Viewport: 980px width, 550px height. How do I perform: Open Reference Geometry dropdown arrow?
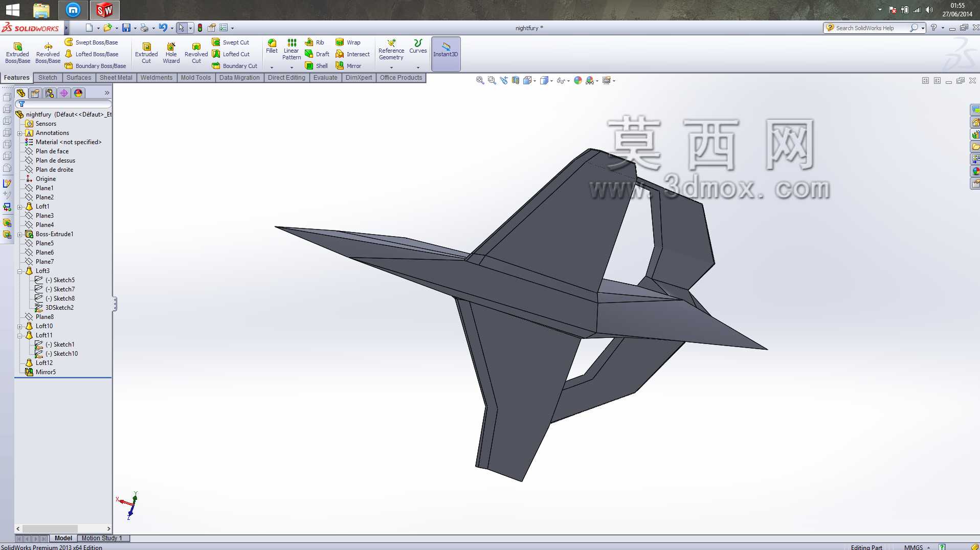point(391,67)
